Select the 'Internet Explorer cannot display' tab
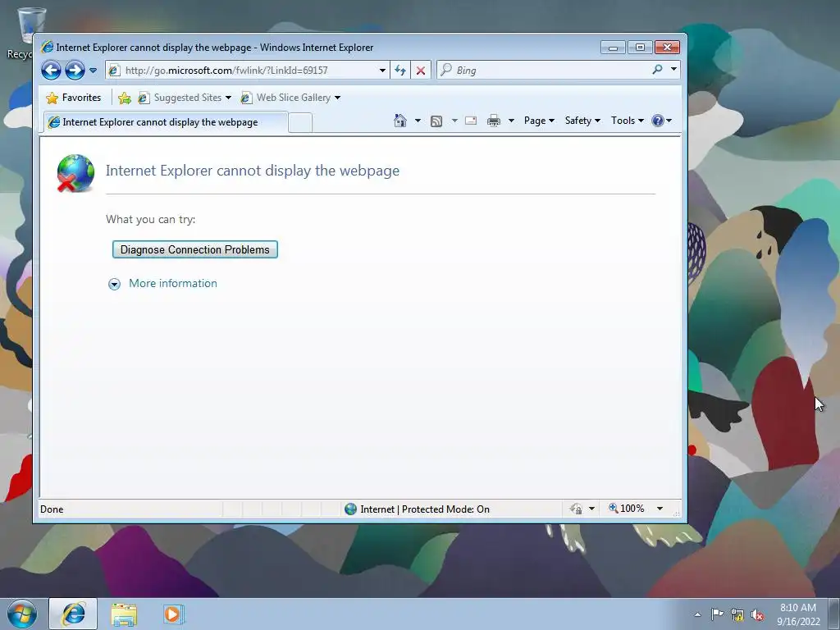 click(166, 122)
